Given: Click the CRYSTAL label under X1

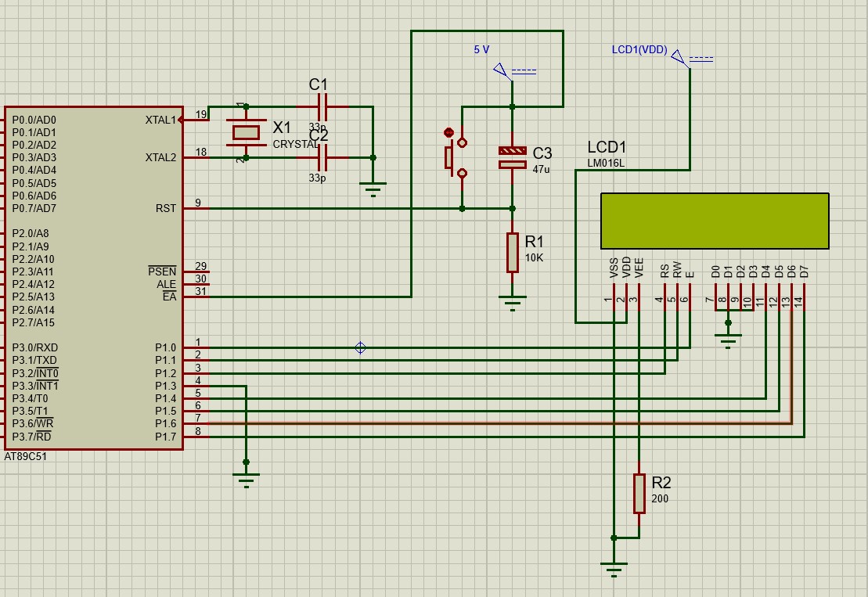Looking at the screenshot, I should 296,144.
